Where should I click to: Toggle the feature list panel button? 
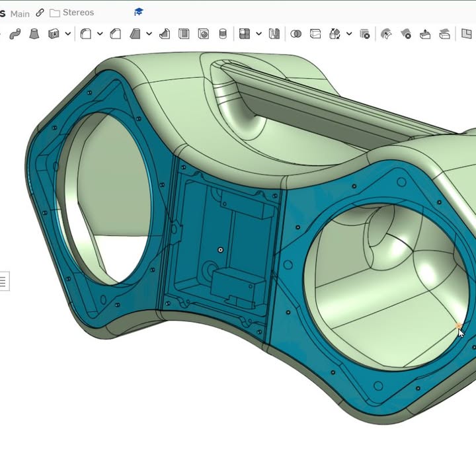[x=4, y=281]
